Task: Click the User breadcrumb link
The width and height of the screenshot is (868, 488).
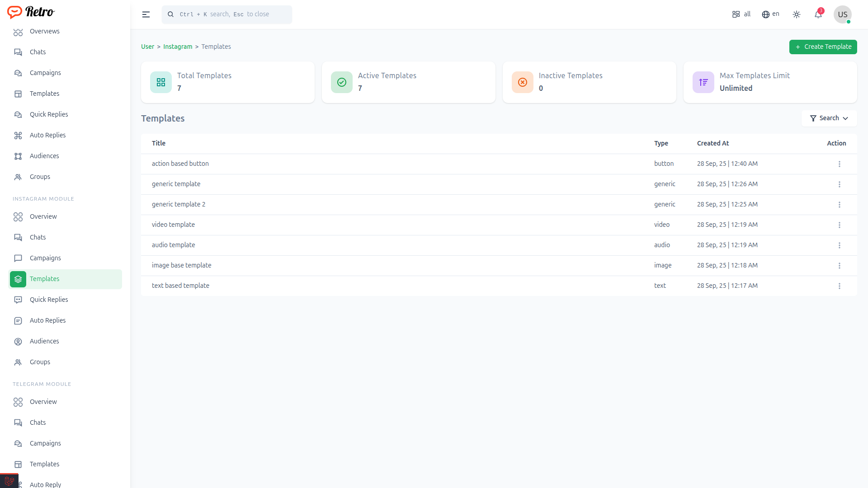Action: pyautogui.click(x=147, y=47)
